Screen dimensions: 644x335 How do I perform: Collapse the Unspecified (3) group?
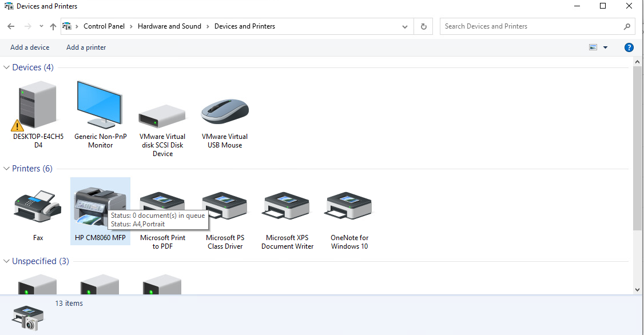(7, 261)
